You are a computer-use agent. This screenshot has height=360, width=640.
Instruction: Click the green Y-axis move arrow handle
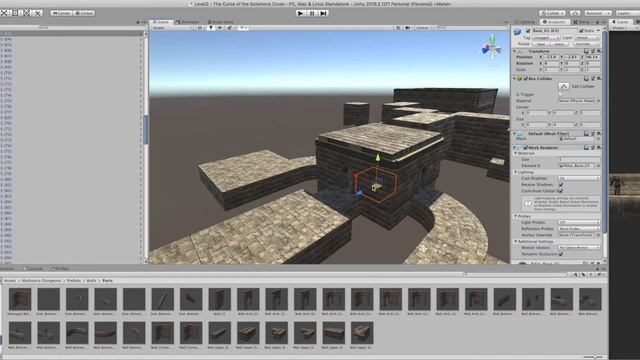coord(378,157)
